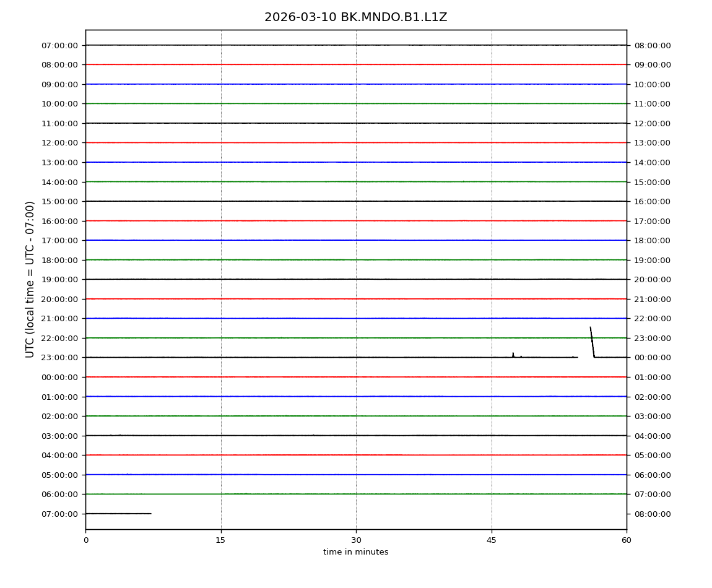Click the left-axis 23:00:00 time label
The height and width of the screenshot is (588, 712).
(60, 357)
